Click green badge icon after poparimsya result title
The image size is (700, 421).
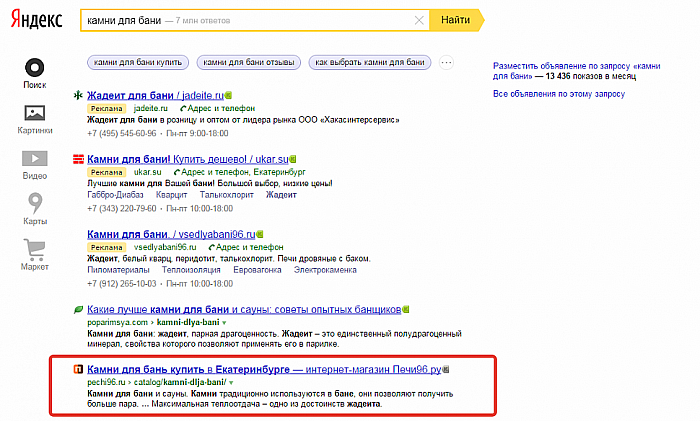406,309
